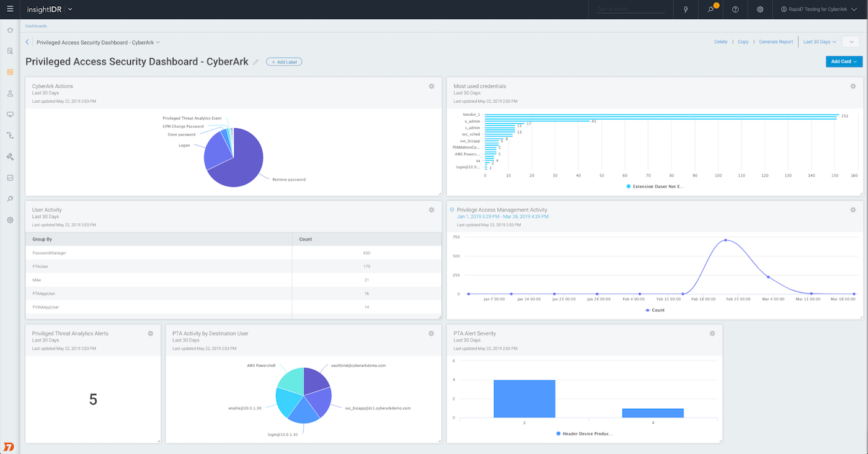The image size is (868, 454).
Task: Open CyberArk Actions card settings gear
Action: 432,86
